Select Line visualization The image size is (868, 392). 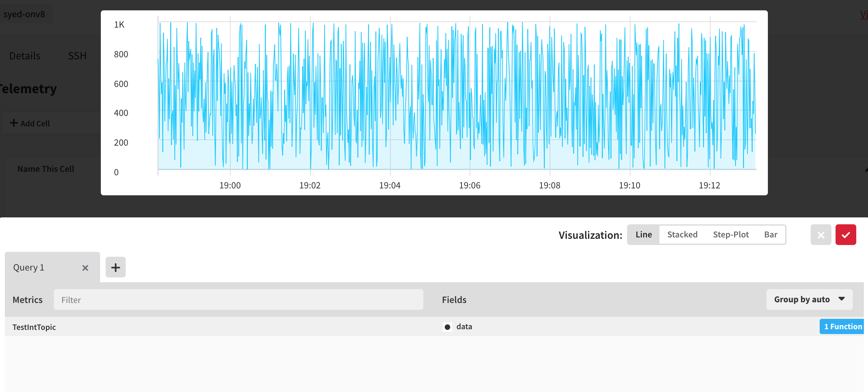pyautogui.click(x=644, y=235)
